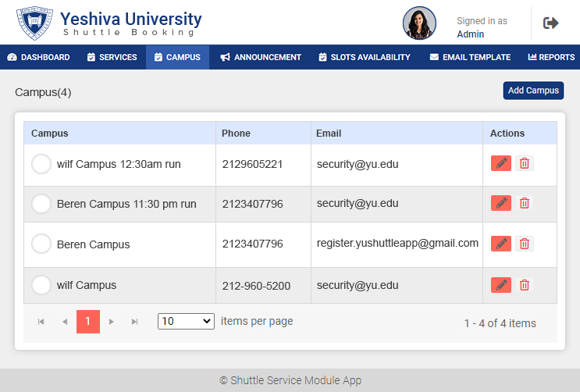Click the pencil icon for register.yushuttleapp@gmail.com row
The height and width of the screenshot is (392, 580).
(501, 244)
